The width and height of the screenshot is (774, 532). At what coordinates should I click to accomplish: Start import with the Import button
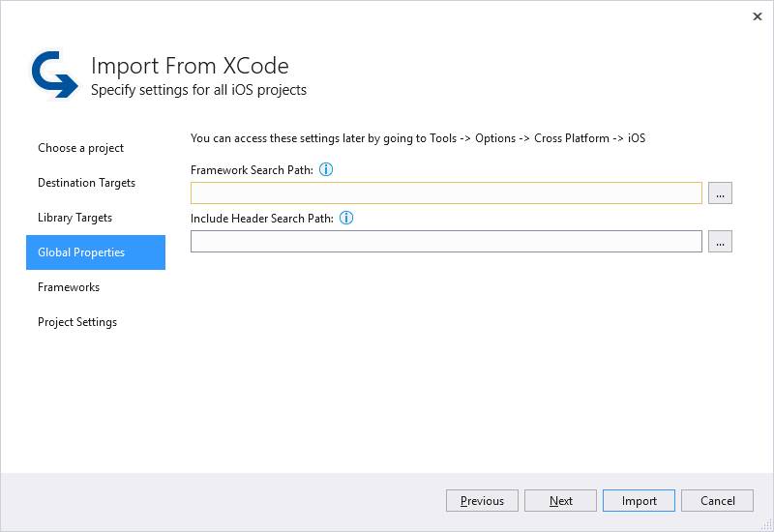coord(639,500)
